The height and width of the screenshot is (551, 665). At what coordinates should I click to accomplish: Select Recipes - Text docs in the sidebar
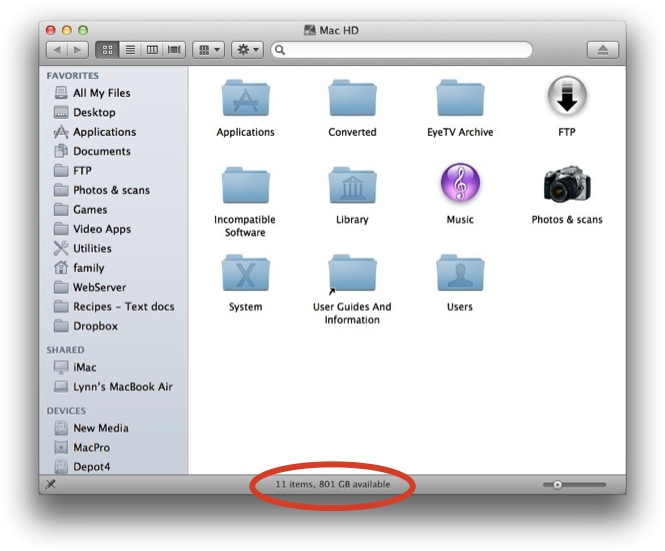click(x=113, y=307)
